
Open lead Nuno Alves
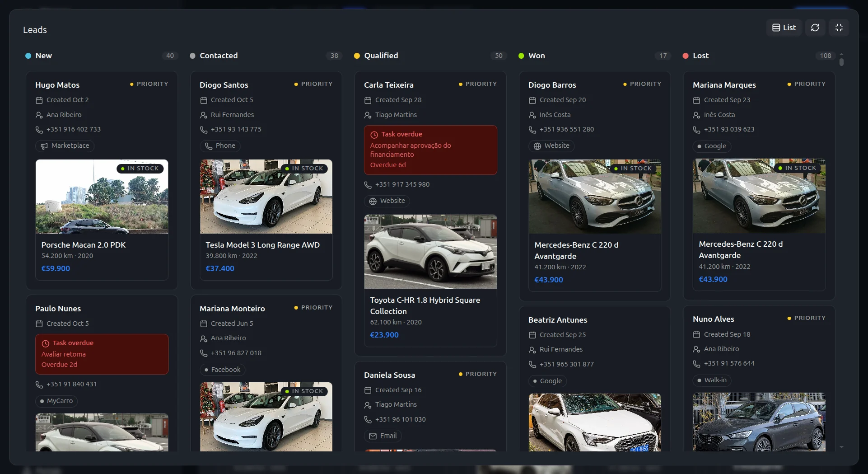coord(714,319)
